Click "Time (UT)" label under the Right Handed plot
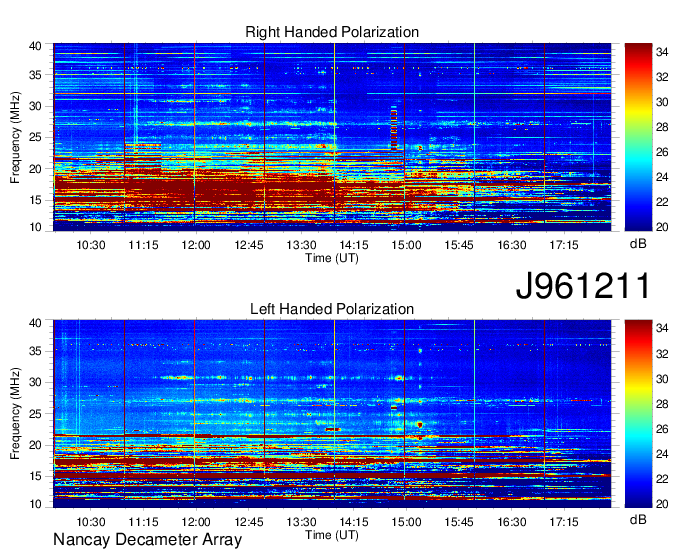 (332, 258)
